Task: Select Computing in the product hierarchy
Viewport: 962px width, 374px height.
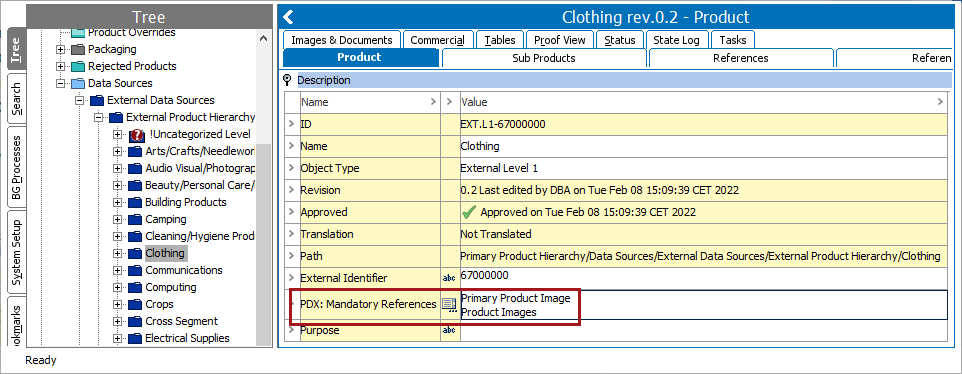Action: tap(171, 287)
